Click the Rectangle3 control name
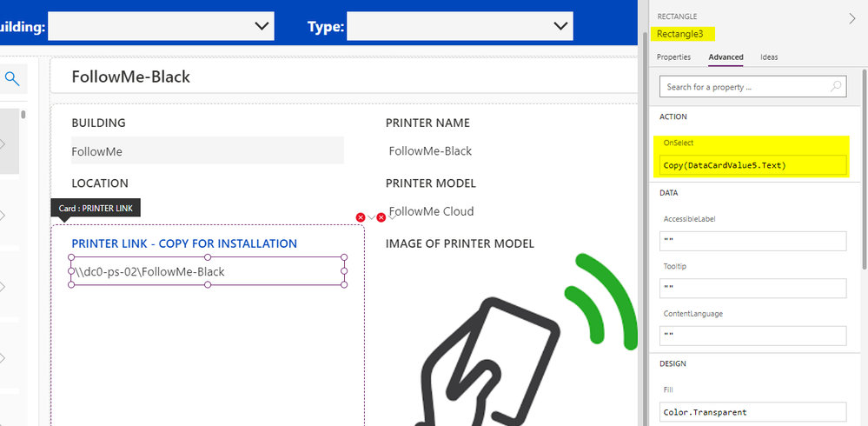Image resolution: width=868 pixels, height=426 pixels. (x=679, y=35)
